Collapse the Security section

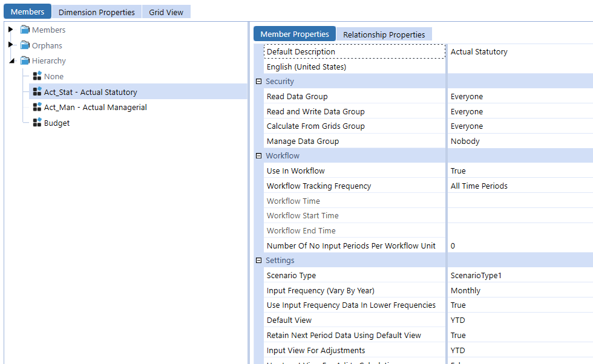(258, 82)
